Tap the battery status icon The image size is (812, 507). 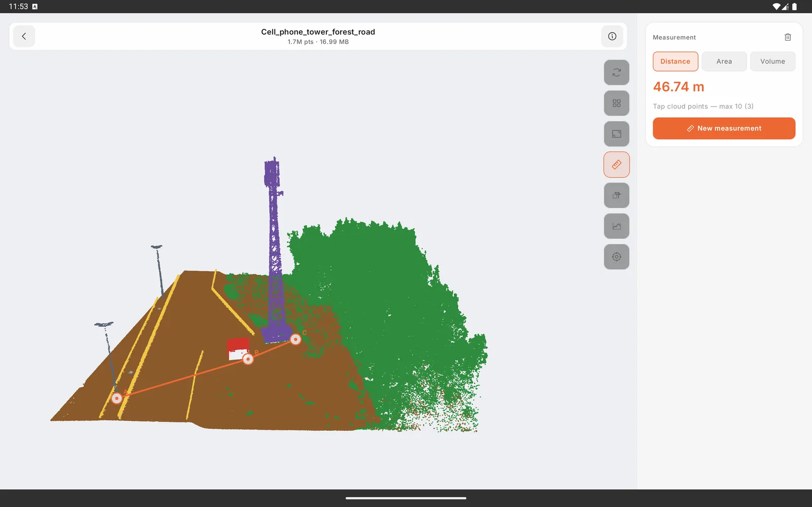click(x=794, y=7)
